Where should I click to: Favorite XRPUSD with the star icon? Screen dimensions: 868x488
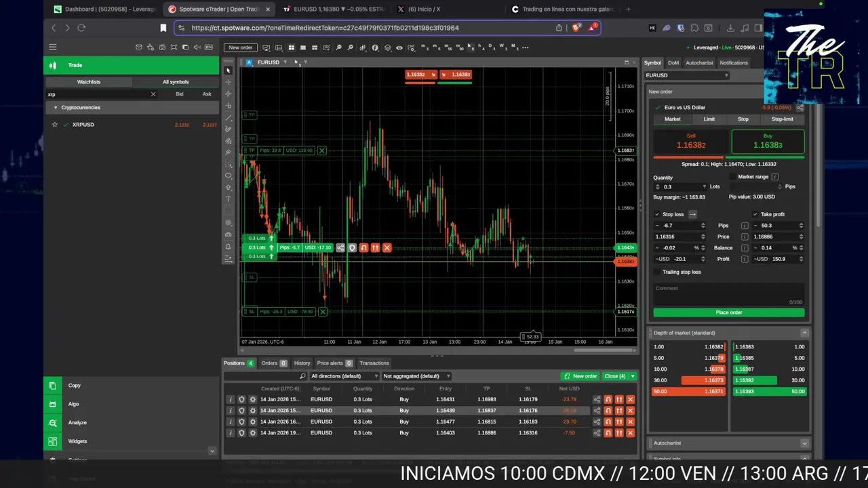pyautogui.click(x=55, y=125)
